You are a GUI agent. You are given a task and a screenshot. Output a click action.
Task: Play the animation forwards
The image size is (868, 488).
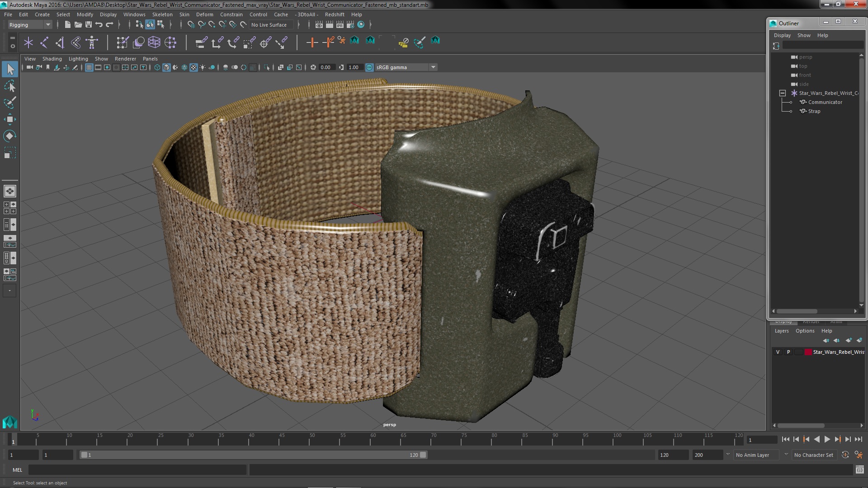[827, 439]
